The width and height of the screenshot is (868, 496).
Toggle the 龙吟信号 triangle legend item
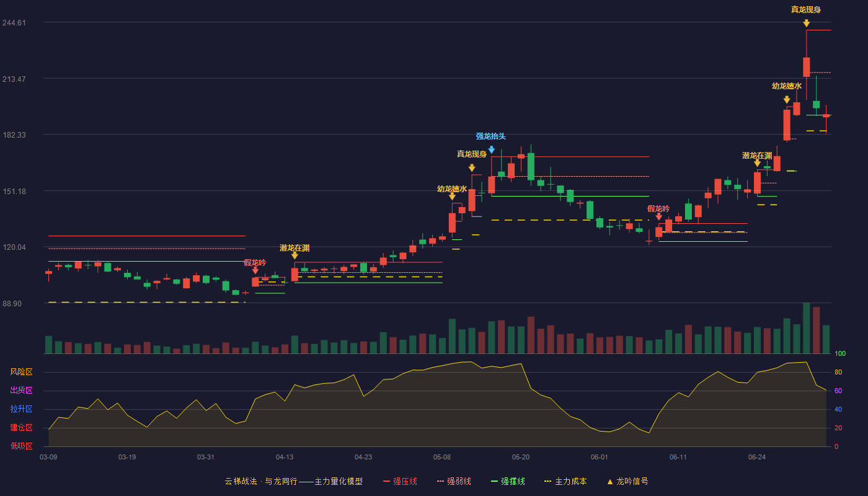pyautogui.click(x=627, y=481)
